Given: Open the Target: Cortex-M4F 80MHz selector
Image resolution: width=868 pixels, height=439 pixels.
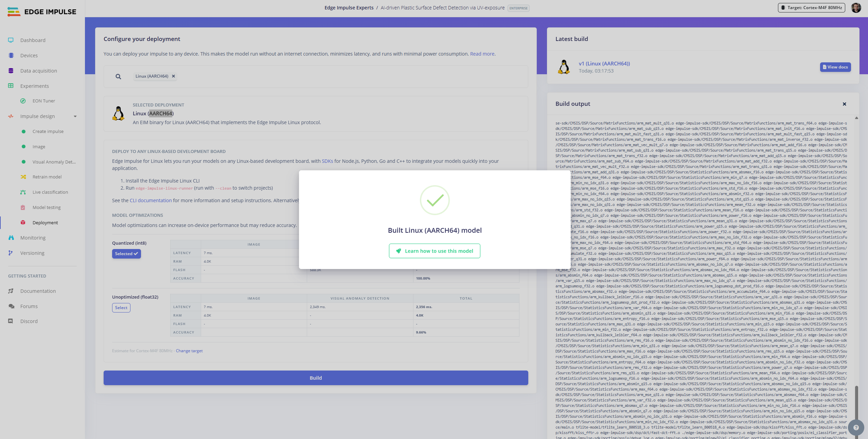Looking at the screenshot, I should click(811, 8).
